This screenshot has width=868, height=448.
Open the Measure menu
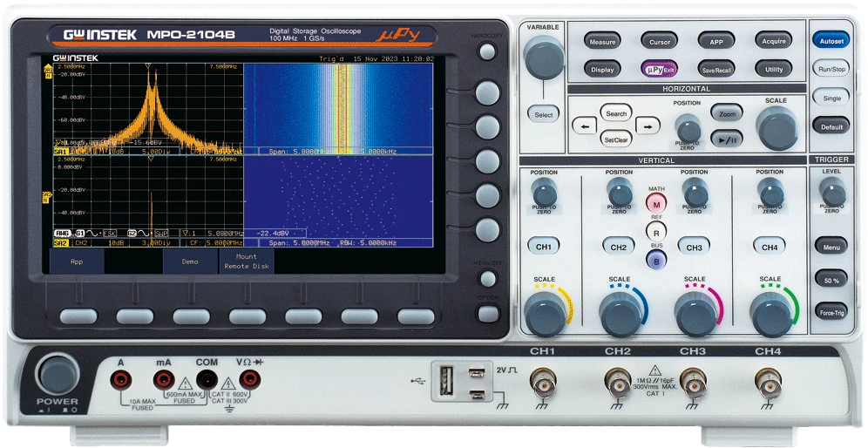(x=602, y=41)
